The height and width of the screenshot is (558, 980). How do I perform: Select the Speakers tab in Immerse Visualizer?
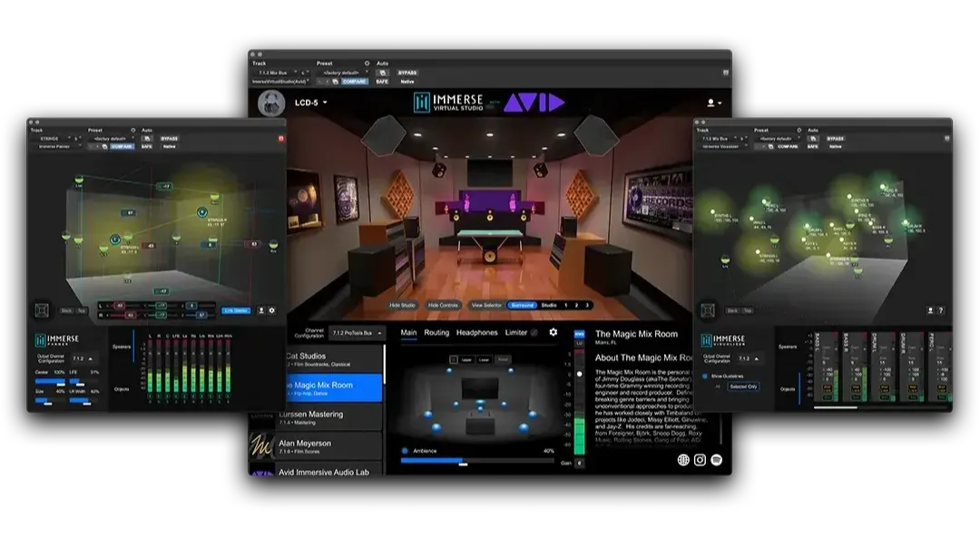tap(788, 347)
